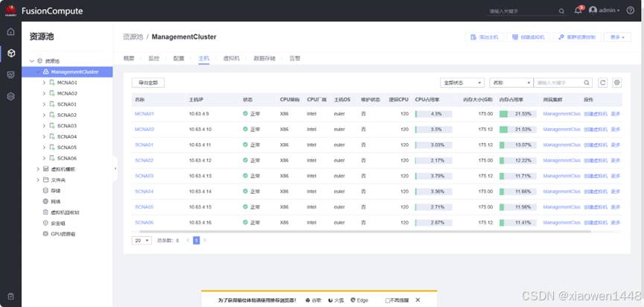Click the home icon in left sidebar

click(10, 32)
